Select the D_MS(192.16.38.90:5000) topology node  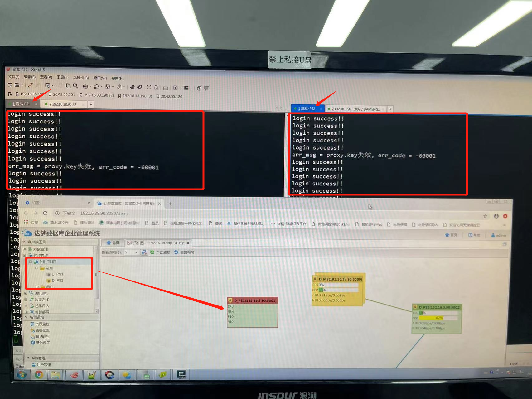pyautogui.click(x=338, y=290)
